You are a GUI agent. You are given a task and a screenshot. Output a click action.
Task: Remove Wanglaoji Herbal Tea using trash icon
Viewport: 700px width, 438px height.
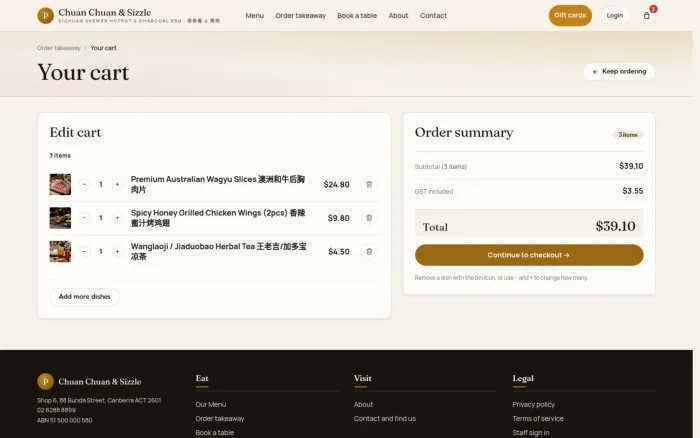coord(369,251)
